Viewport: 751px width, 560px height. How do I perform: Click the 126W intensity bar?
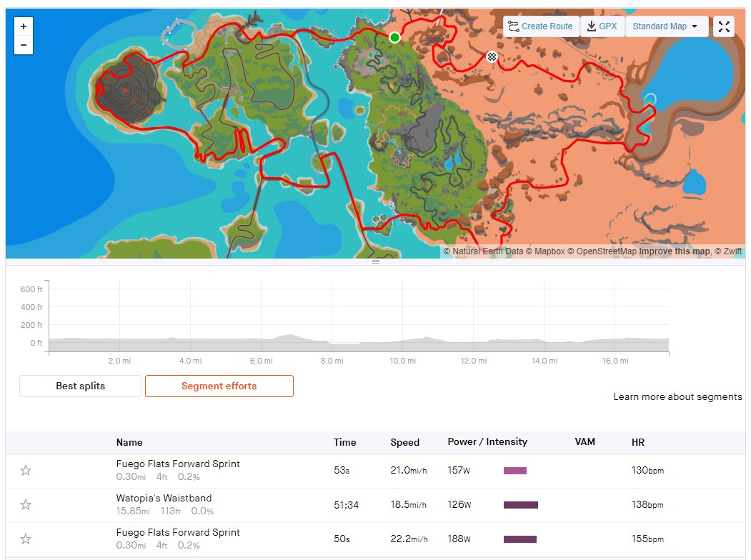tap(521, 505)
